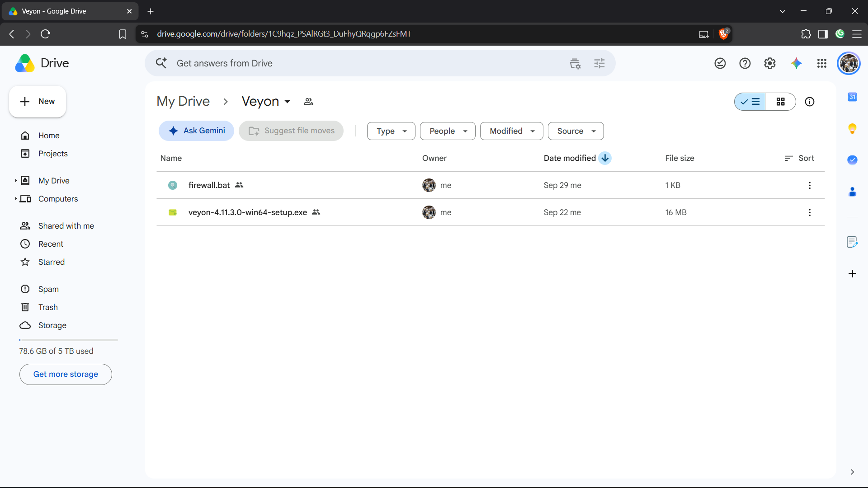Reload the page
This screenshot has height=488, width=868.
point(45,34)
